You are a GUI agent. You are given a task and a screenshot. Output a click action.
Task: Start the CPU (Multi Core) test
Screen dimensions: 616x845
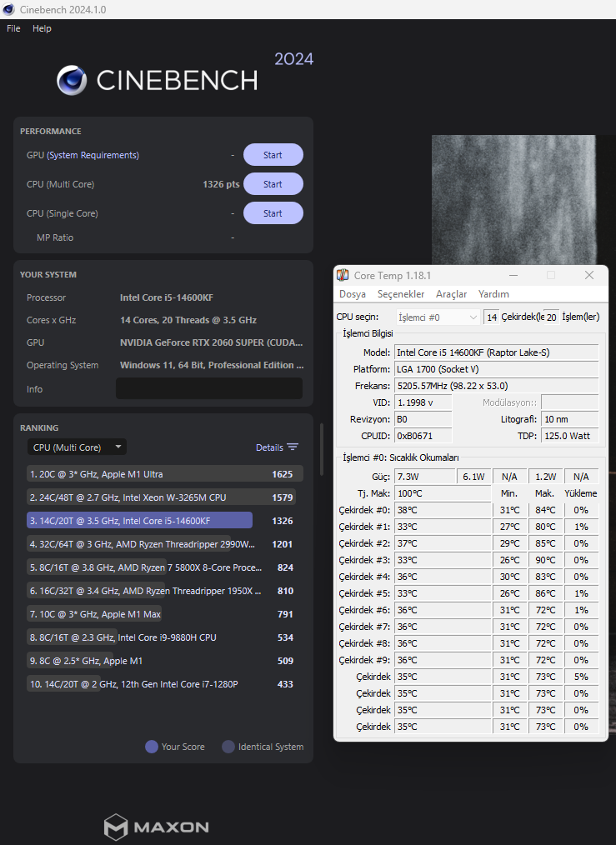273,184
